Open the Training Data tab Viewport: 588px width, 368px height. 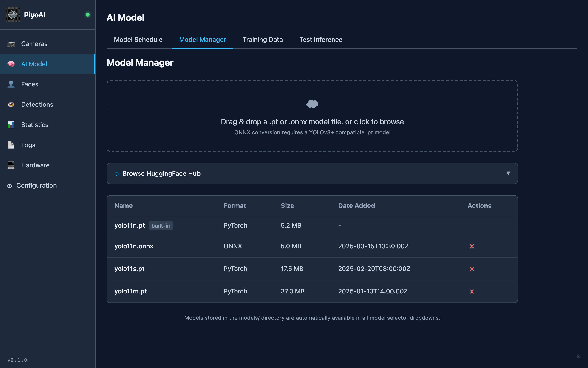263,40
